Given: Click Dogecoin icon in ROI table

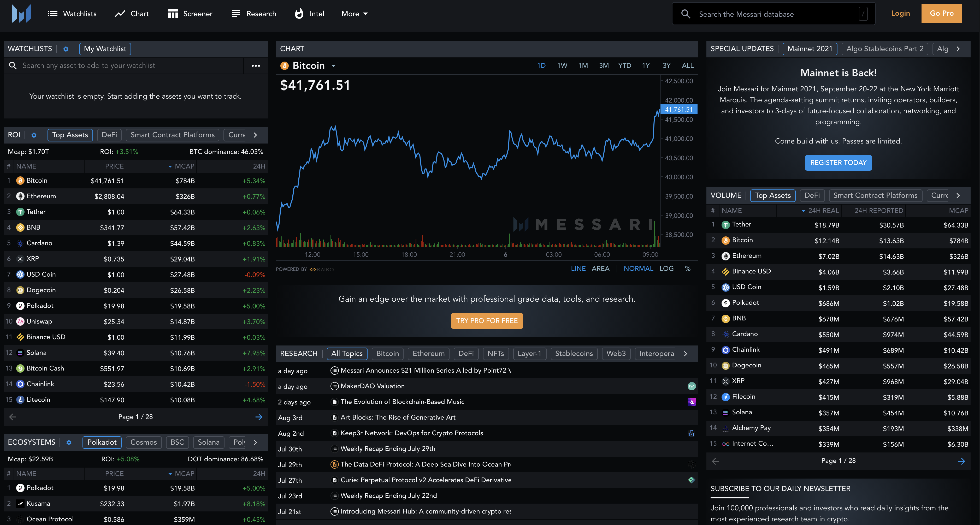Looking at the screenshot, I should point(20,290).
